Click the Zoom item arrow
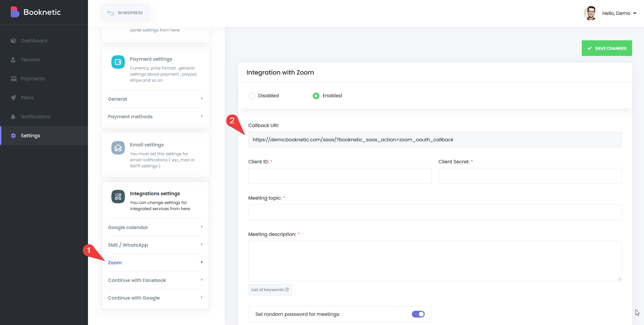The width and height of the screenshot is (644, 325). pyautogui.click(x=202, y=262)
